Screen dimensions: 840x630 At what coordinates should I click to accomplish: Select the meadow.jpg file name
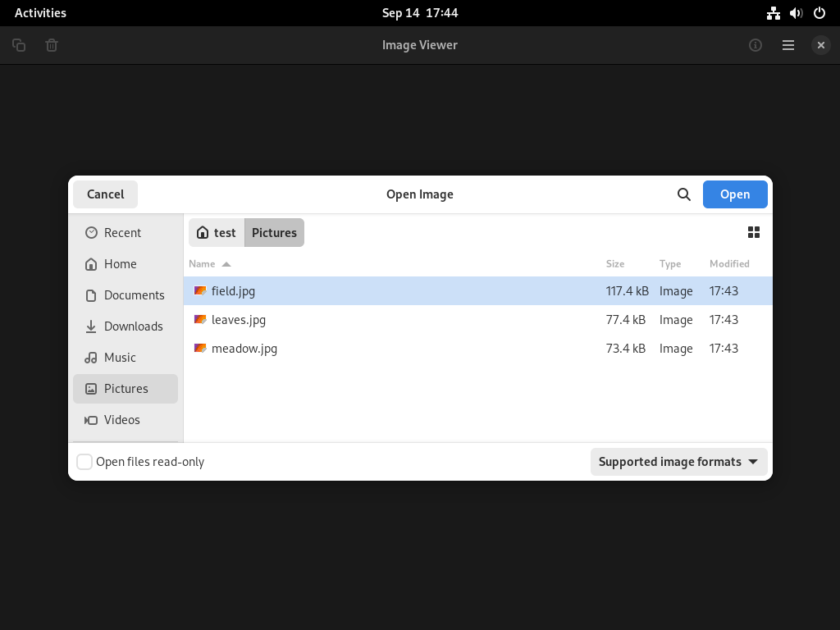pyautogui.click(x=244, y=348)
